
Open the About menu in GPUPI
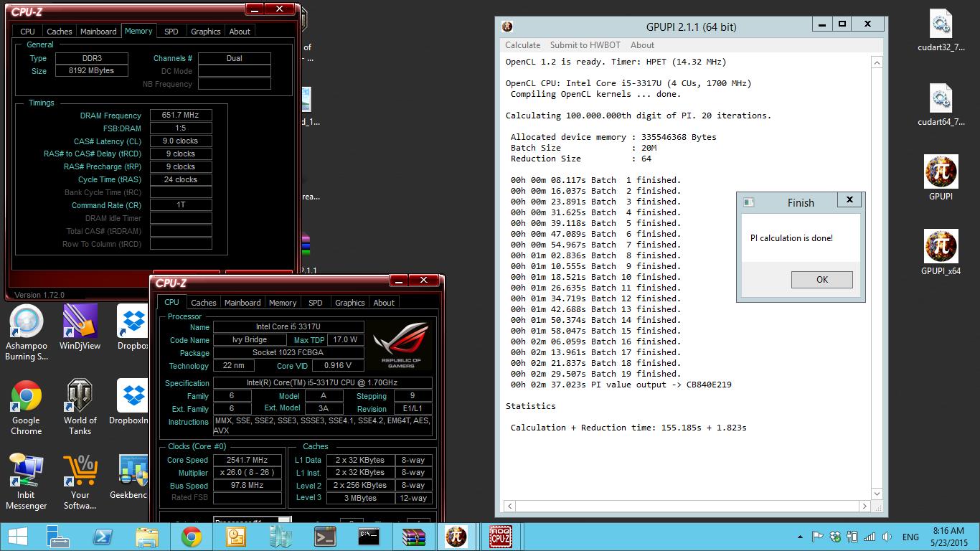(642, 44)
